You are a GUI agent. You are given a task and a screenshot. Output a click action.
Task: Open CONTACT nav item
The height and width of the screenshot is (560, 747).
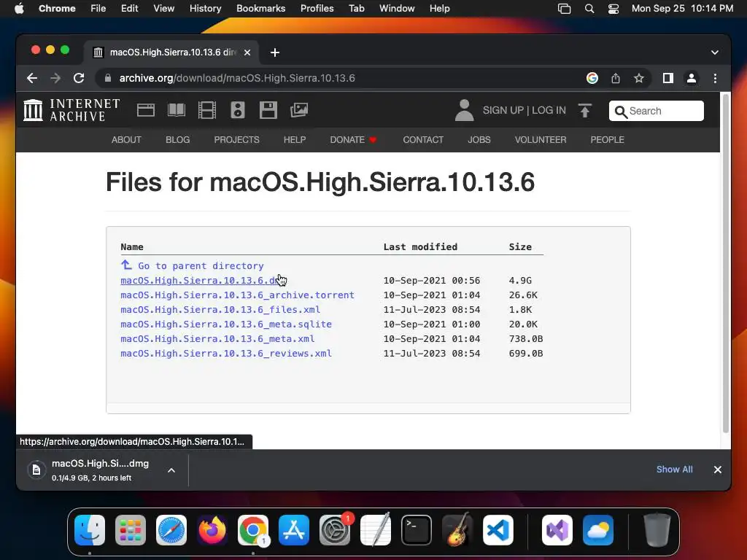(423, 139)
